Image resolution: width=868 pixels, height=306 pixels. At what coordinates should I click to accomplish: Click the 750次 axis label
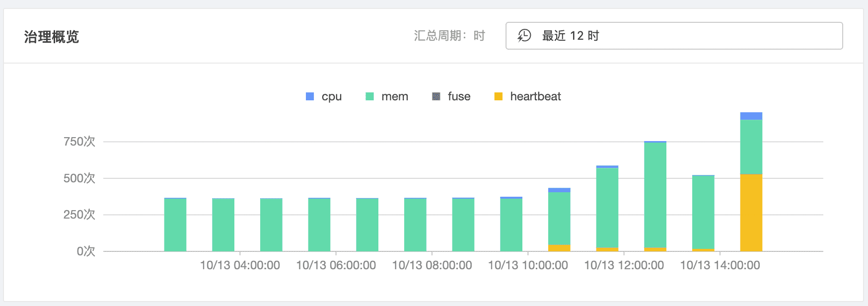click(x=79, y=142)
